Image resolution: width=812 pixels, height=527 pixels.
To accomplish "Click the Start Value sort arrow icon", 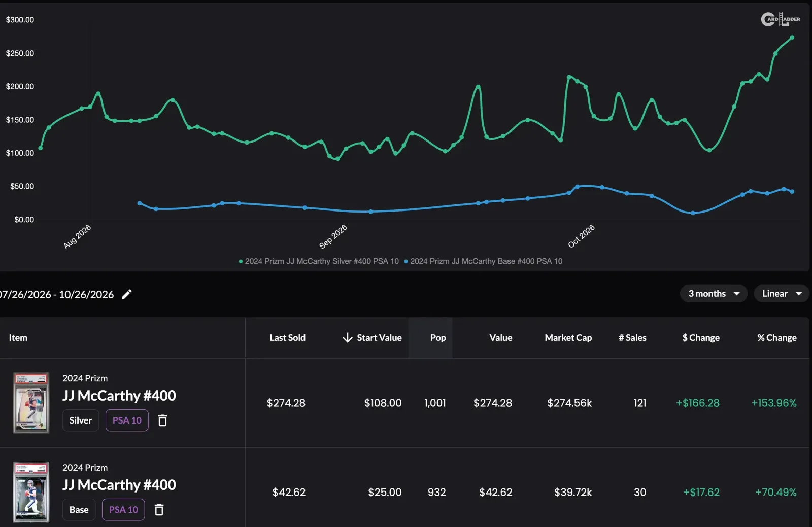I will click(348, 338).
